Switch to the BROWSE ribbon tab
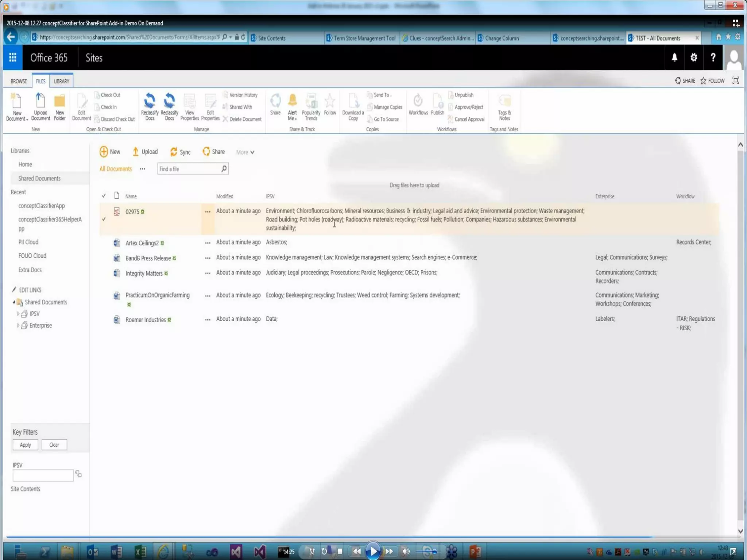Screen dimensions: 747x560 point(19,81)
